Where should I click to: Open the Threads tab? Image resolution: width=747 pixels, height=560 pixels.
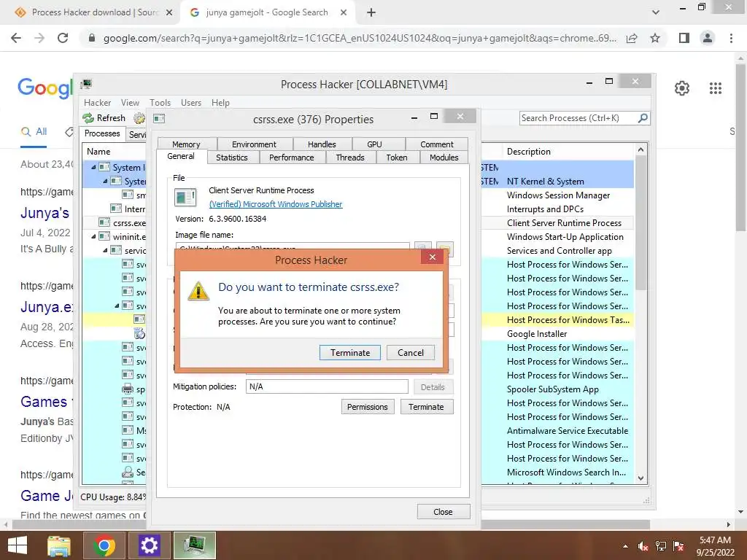pos(350,157)
